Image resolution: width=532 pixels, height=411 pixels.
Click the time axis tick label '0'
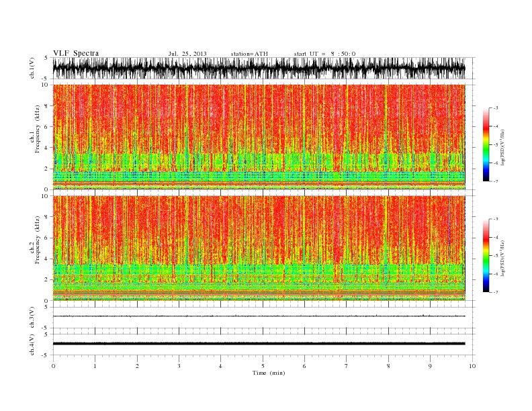pos(53,366)
